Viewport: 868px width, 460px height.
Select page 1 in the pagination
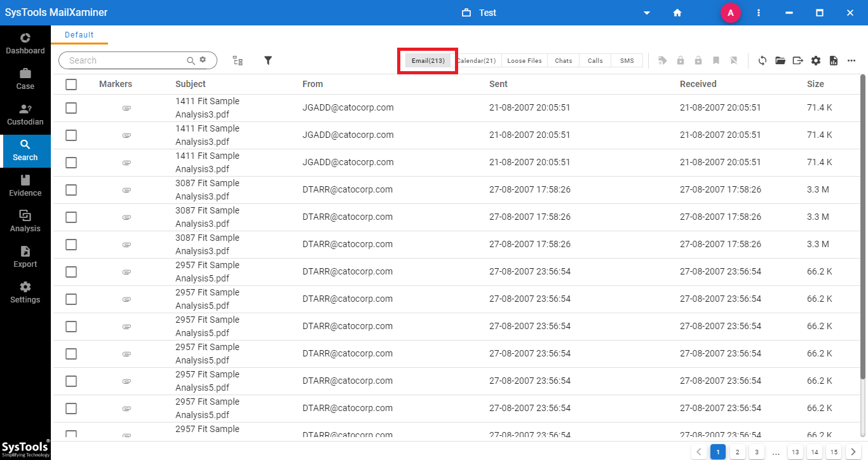pos(717,452)
